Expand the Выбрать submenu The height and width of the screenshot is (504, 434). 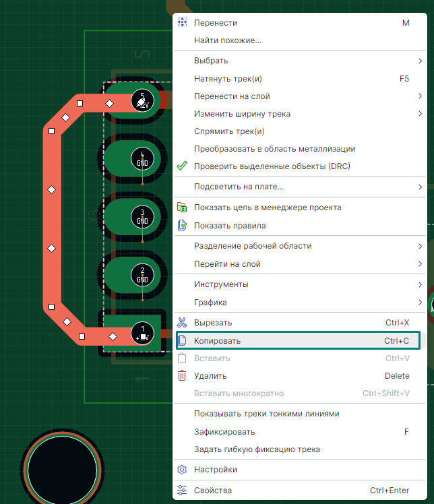click(420, 61)
